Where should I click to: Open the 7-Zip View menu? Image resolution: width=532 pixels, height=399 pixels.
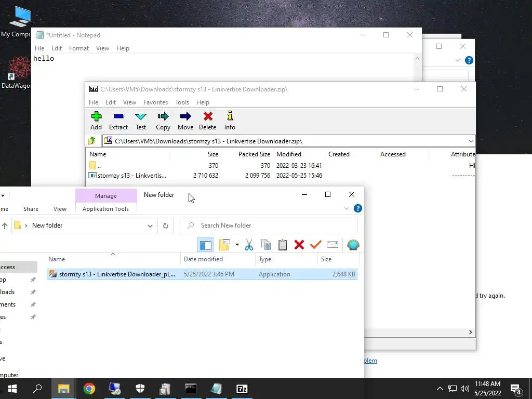[x=129, y=102]
